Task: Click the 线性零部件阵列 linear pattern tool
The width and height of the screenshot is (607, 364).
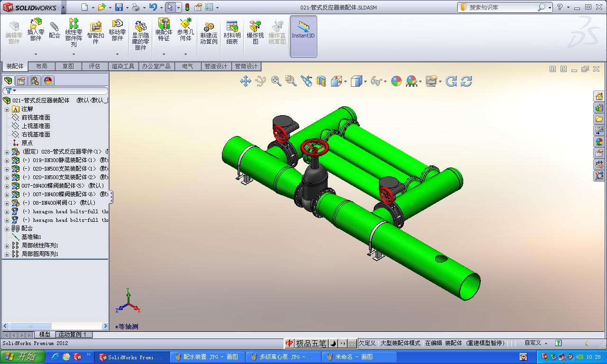Action: [74, 33]
